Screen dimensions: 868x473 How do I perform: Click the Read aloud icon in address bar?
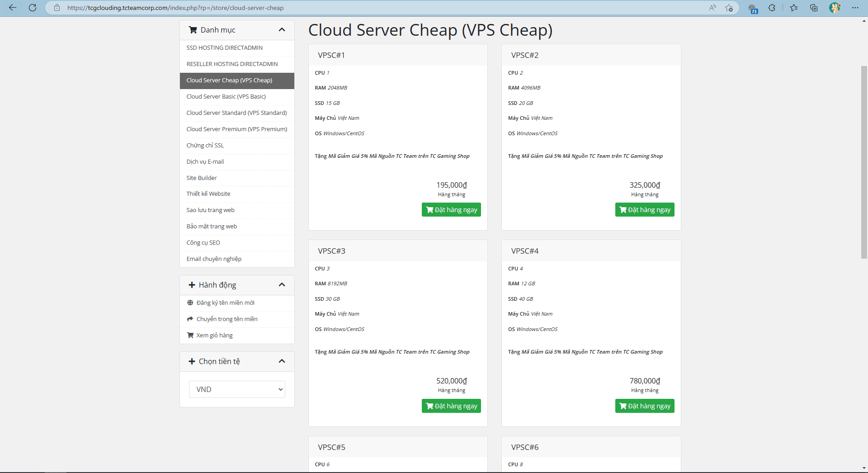[712, 8]
